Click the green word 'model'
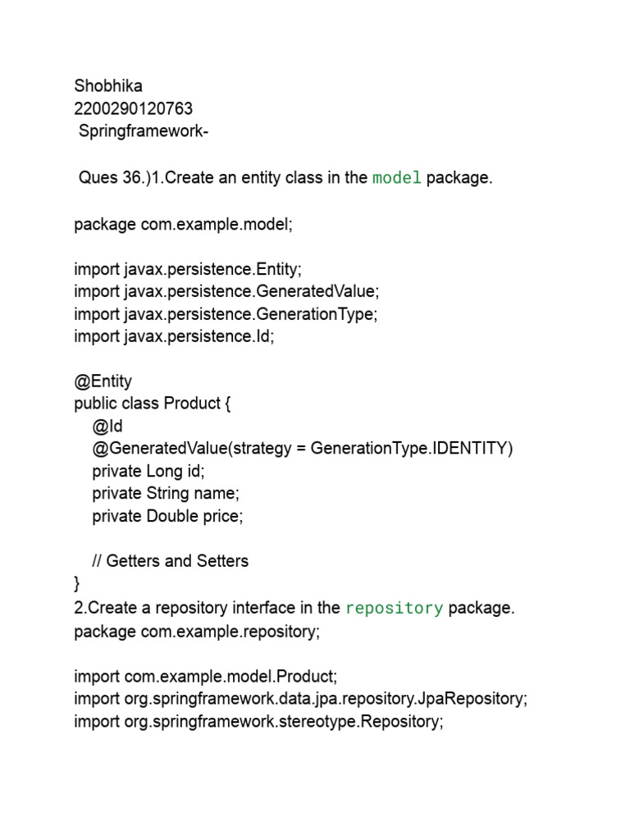The height and width of the screenshot is (840, 630). tap(397, 177)
